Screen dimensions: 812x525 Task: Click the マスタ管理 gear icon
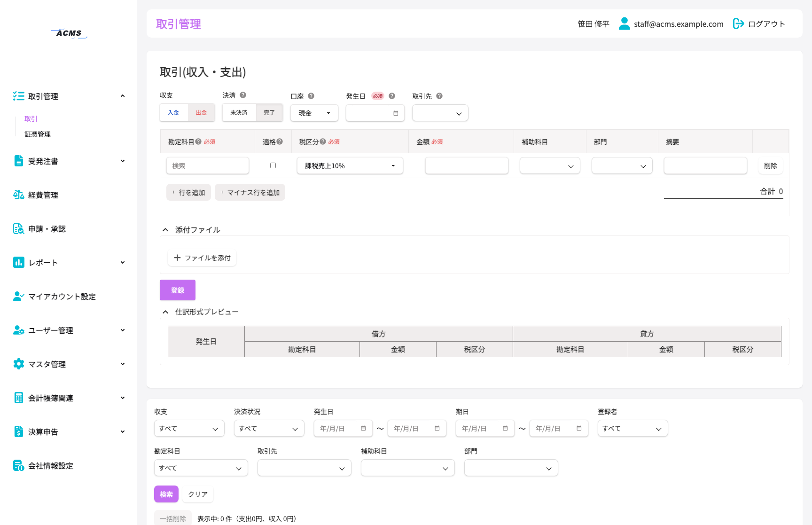tap(18, 364)
